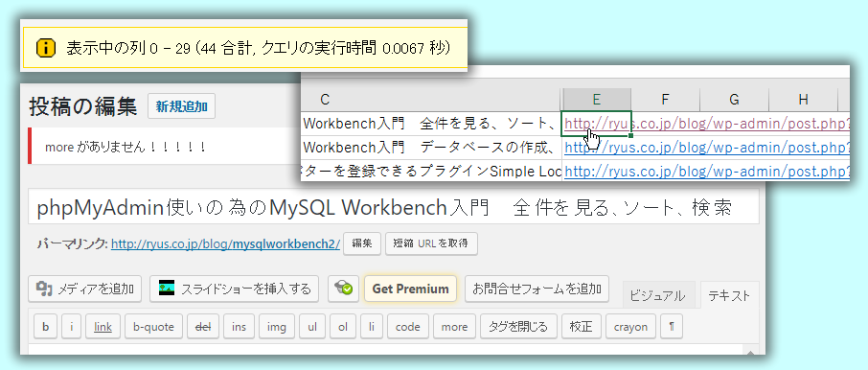This screenshot has height=370, width=868.
Task: Open the post.php link in selected cell
Action: click(707, 124)
